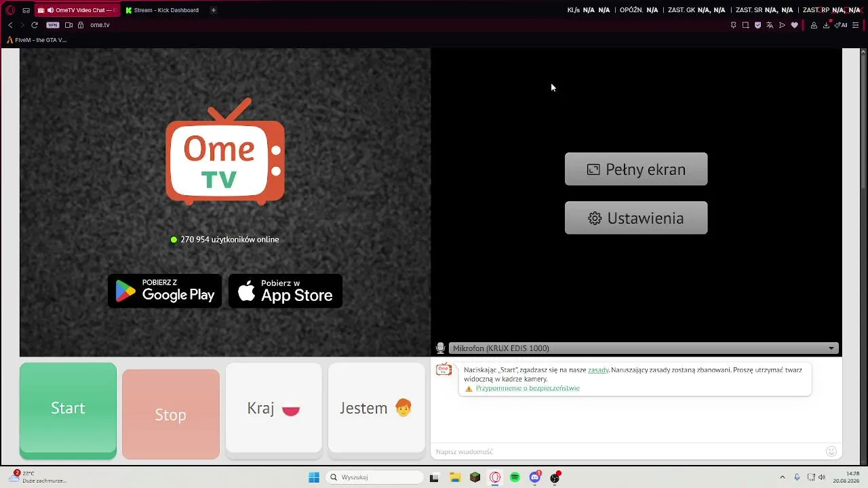
Task: Open the emoji picker smiley icon
Action: tap(831, 451)
